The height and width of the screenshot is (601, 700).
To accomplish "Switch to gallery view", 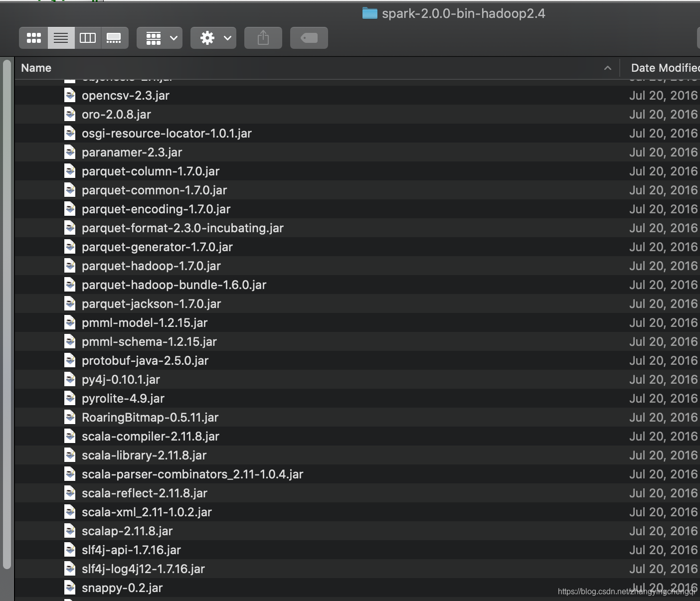I will pyautogui.click(x=114, y=38).
